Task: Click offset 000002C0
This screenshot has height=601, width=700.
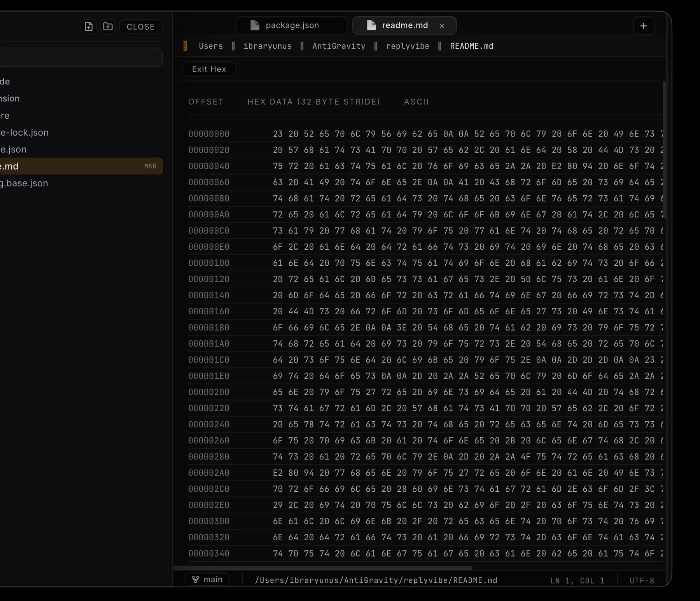Action: (209, 489)
